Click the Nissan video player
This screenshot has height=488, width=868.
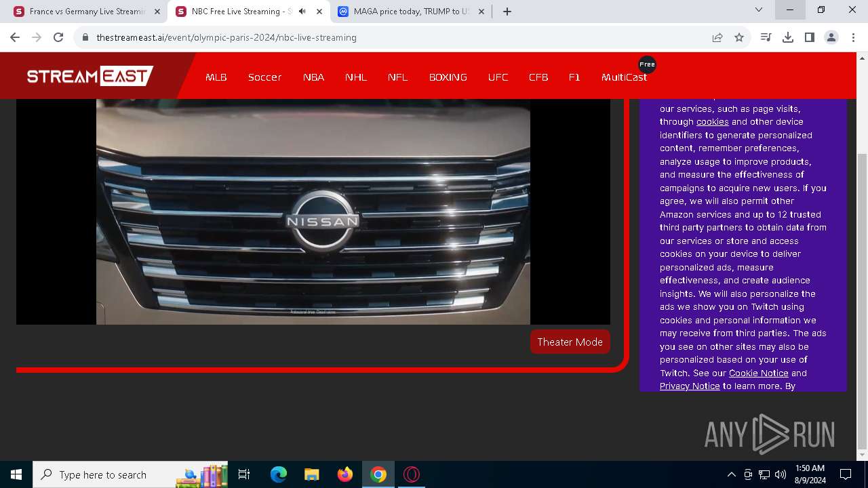coord(313,211)
